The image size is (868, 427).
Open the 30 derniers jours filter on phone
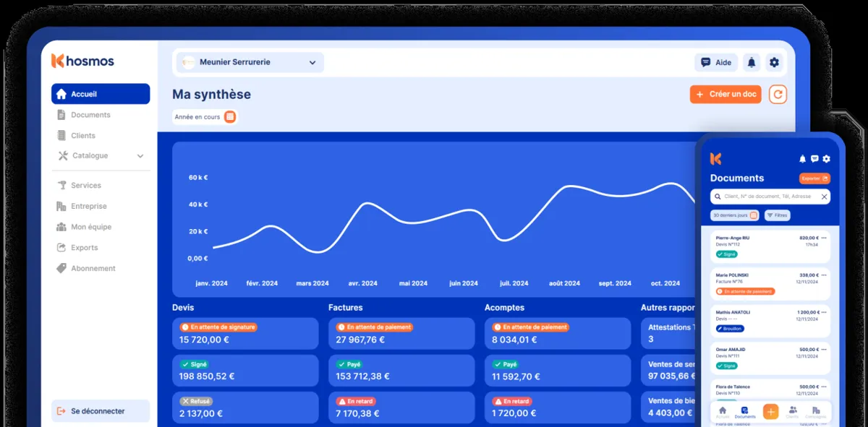point(734,215)
